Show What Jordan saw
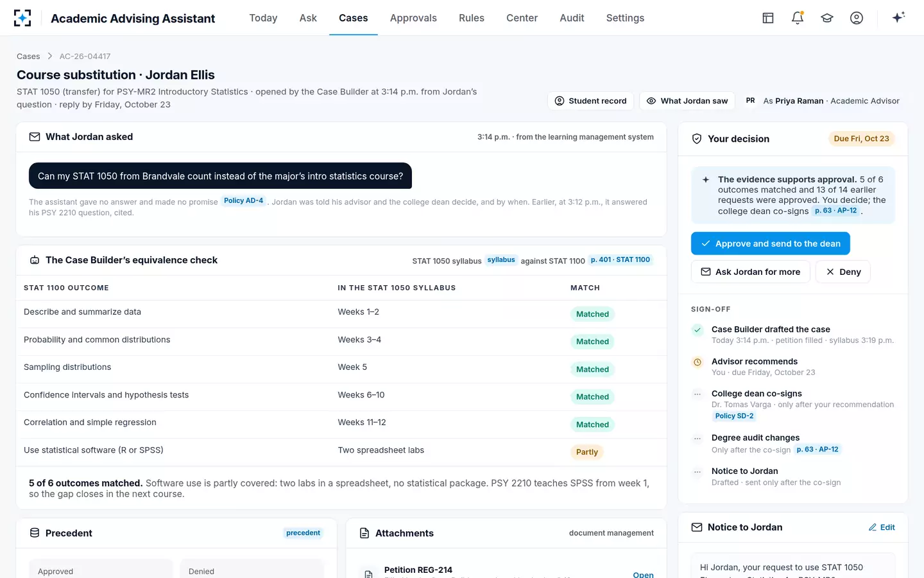This screenshot has height=578, width=924. click(687, 101)
